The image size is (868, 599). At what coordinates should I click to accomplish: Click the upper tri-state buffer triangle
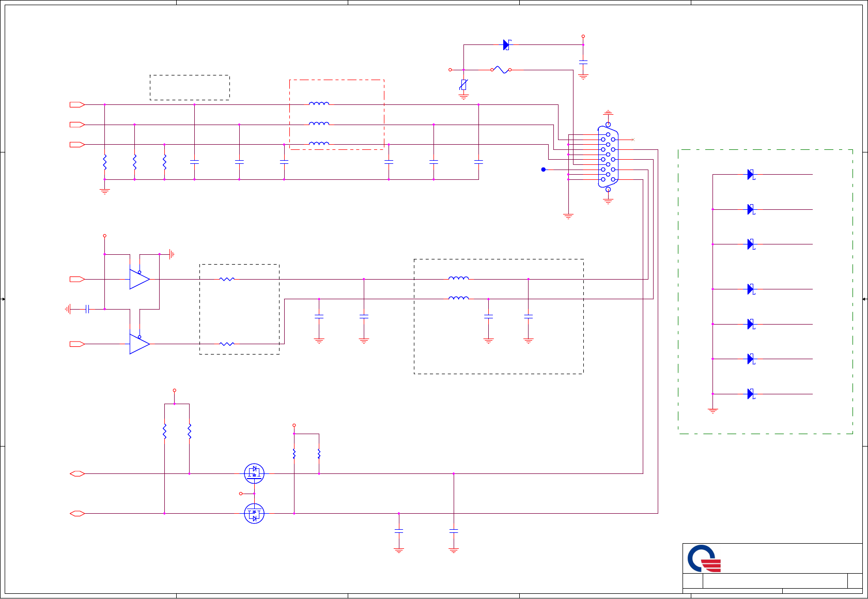139,279
